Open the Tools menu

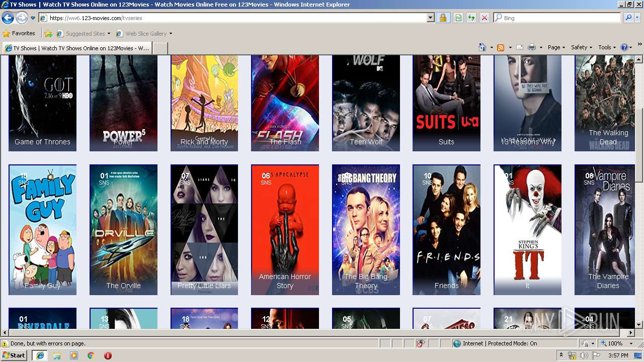point(607,47)
